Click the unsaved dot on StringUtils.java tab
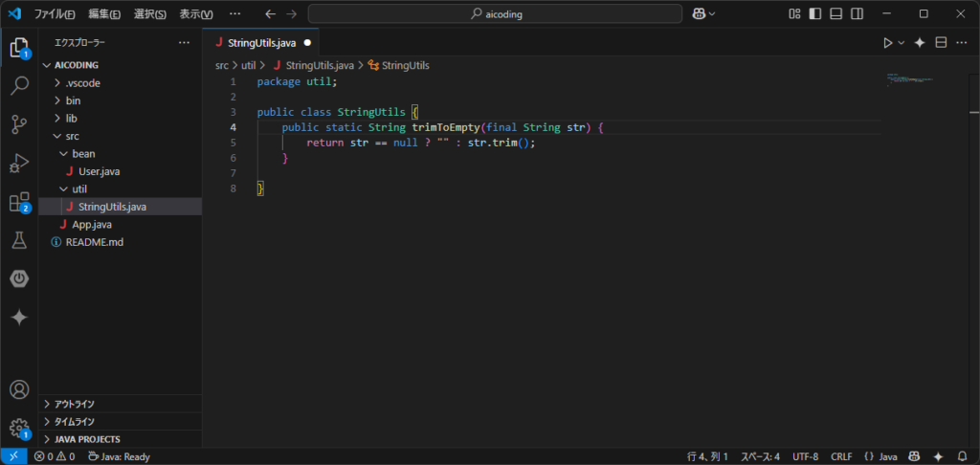This screenshot has height=465, width=980. click(x=307, y=43)
